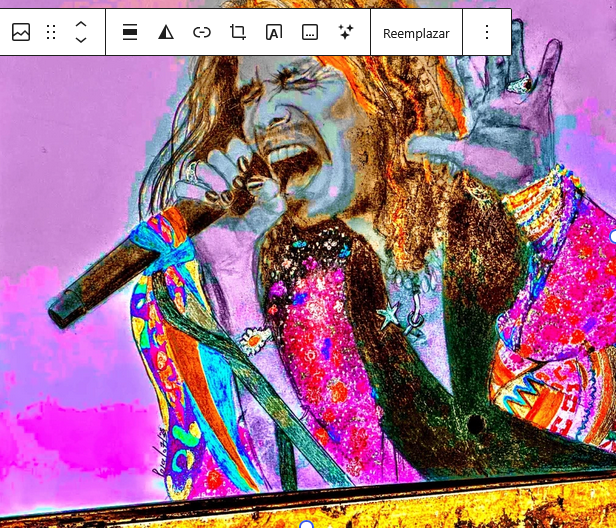616x528 pixels.
Task: Move block up with the up chevron
Action: 81,24
